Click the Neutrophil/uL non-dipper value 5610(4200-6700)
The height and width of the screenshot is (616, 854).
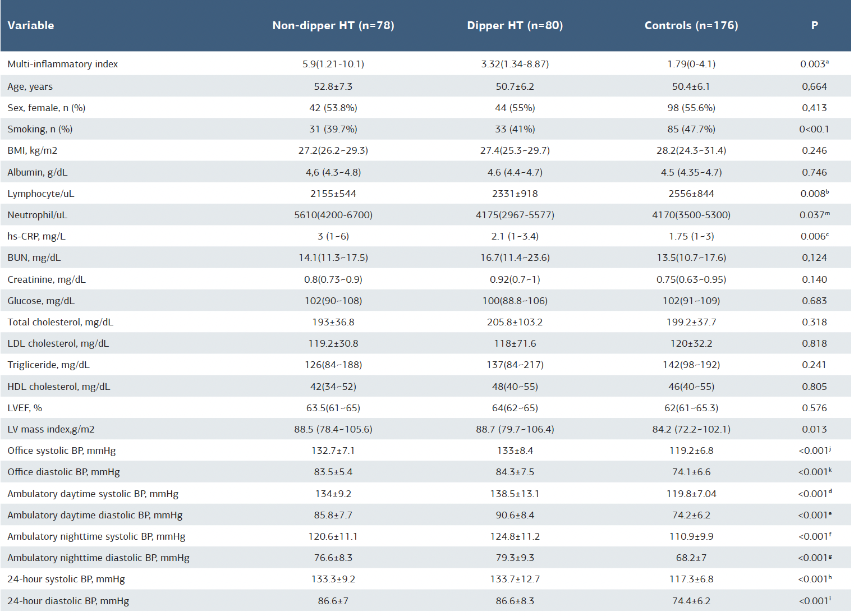[333, 215]
